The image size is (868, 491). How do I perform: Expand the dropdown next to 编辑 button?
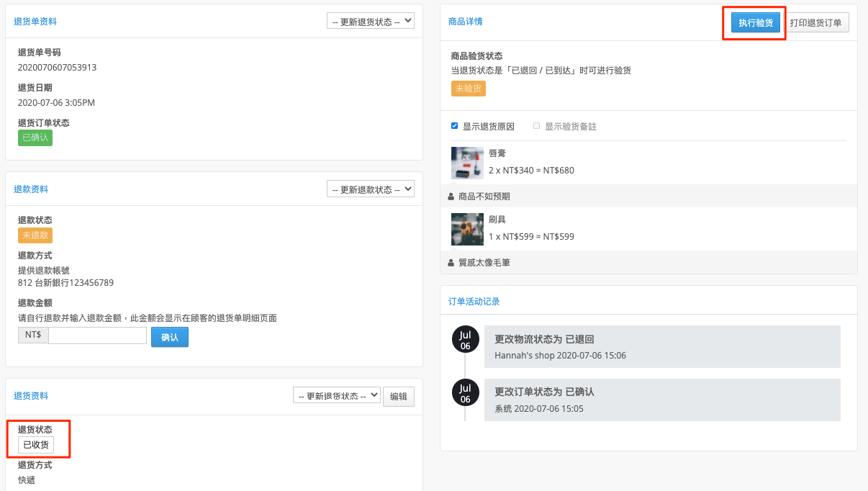[x=337, y=395]
